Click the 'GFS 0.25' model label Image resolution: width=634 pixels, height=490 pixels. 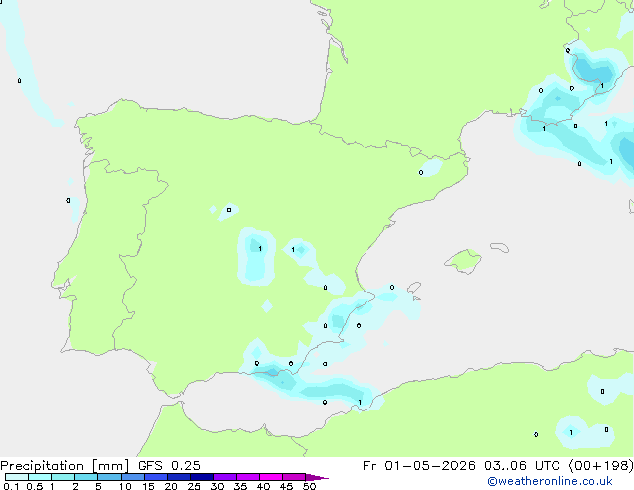pos(169,466)
